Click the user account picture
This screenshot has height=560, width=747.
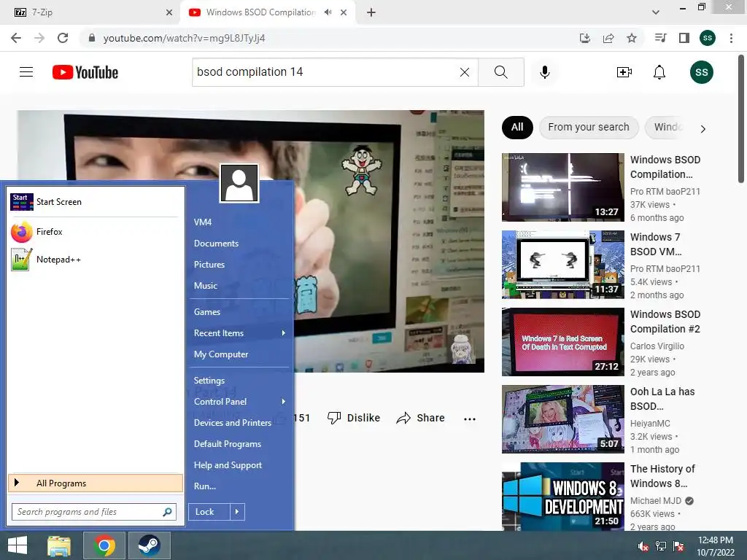pyautogui.click(x=239, y=183)
